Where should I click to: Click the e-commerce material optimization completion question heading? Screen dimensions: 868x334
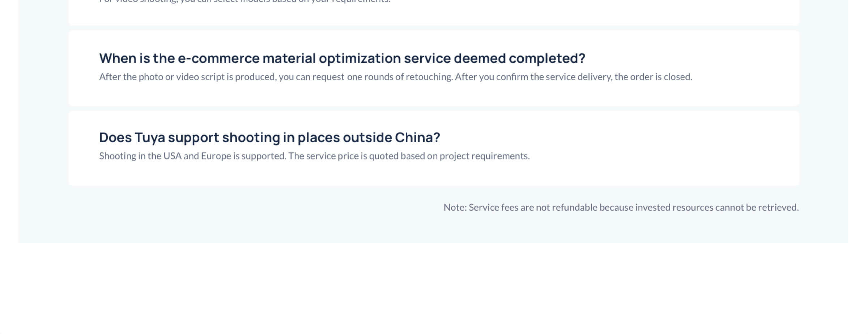(x=342, y=58)
